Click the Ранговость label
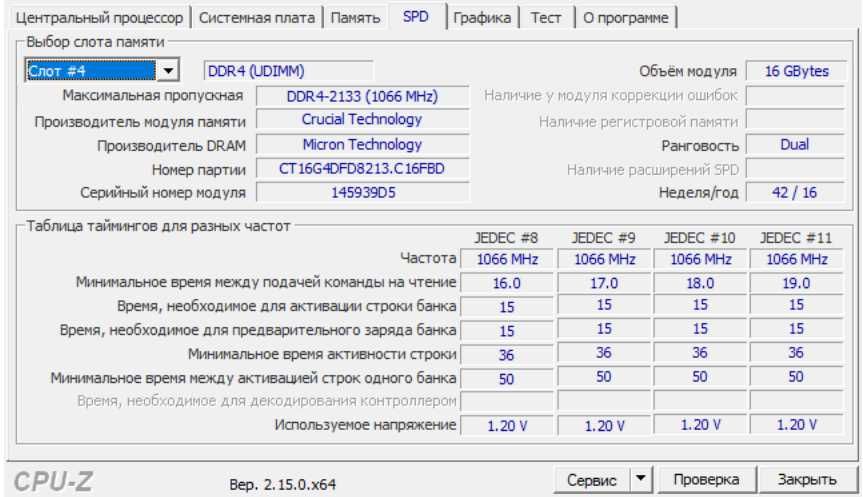863x497 pixels. (x=700, y=146)
